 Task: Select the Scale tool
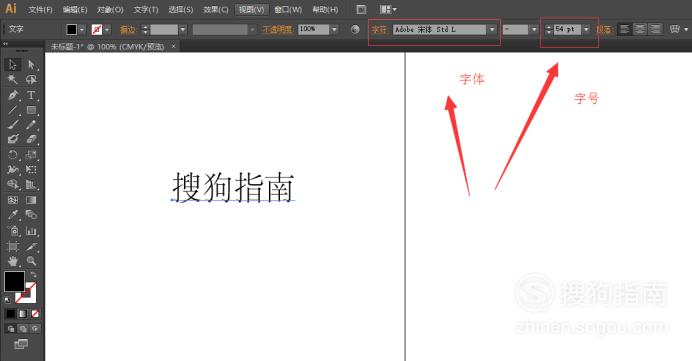pos(31,155)
